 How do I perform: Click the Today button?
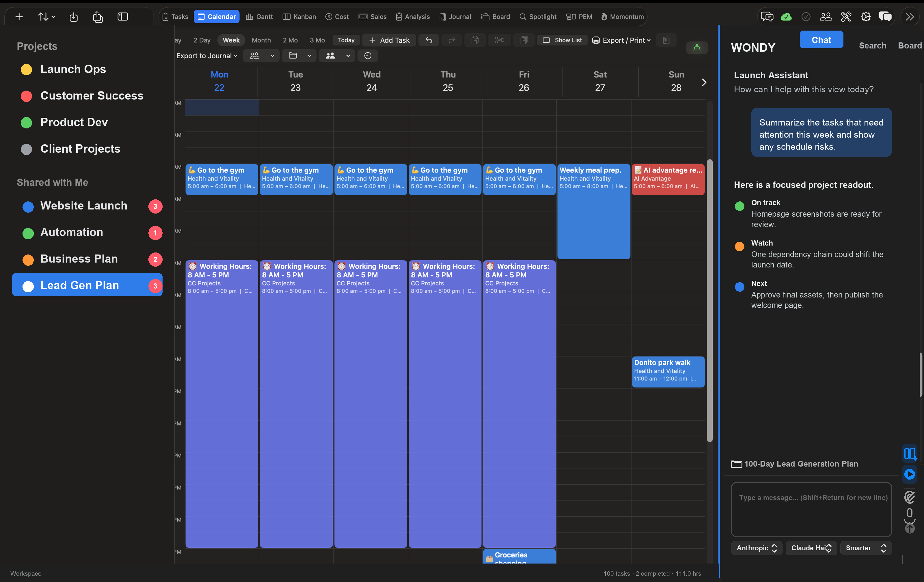coord(346,40)
